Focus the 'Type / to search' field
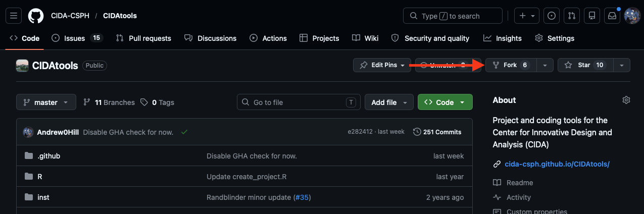The height and width of the screenshot is (214, 644). (453, 16)
